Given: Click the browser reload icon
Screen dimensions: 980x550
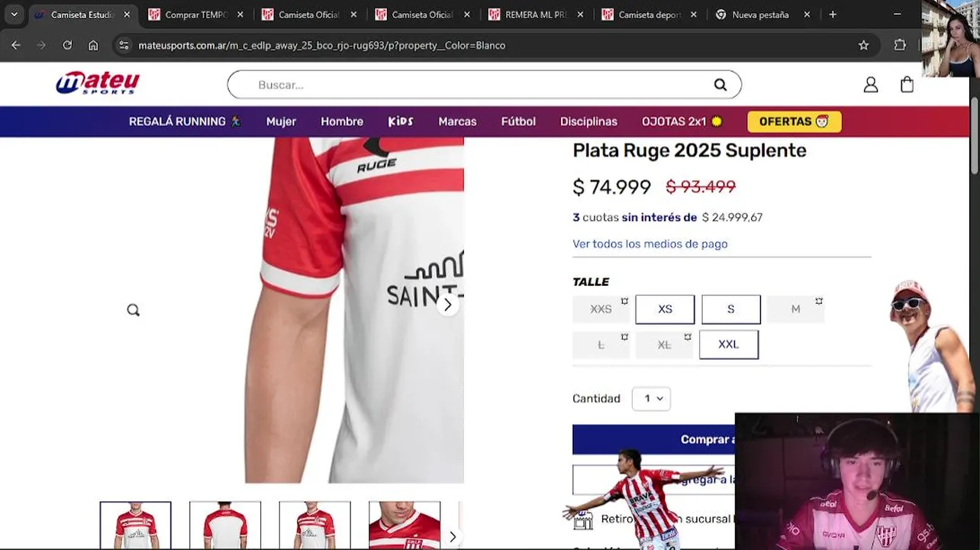Looking at the screenshot, I should [67, 45].
